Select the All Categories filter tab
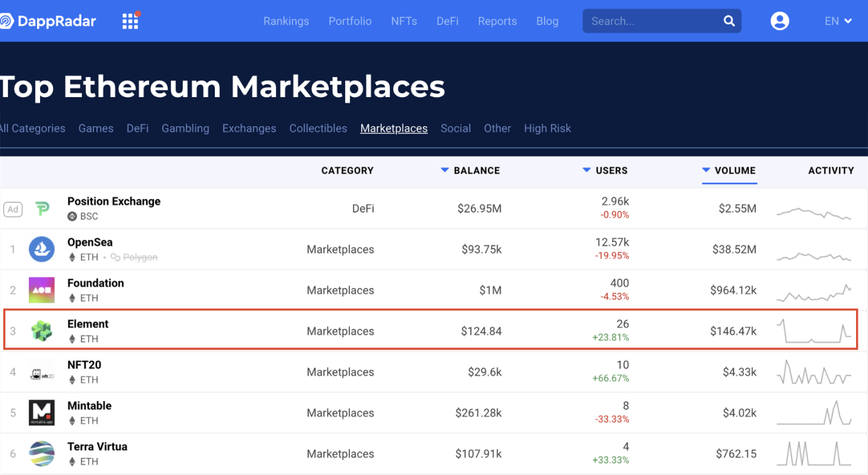This screenshot has width=868, height=475. click(33, 128)
